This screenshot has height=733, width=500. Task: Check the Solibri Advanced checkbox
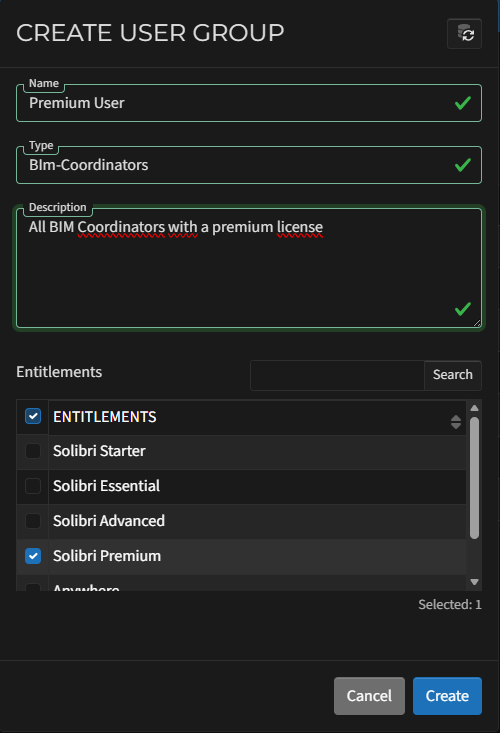point(33,521)
